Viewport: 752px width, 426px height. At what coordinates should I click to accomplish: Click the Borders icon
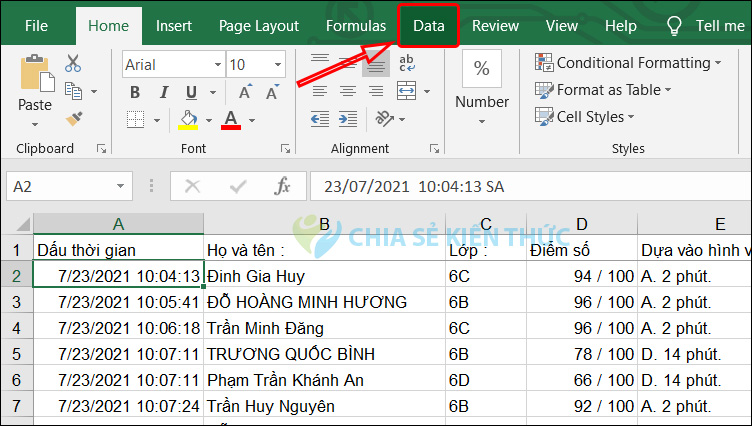(x=135, y=119)
